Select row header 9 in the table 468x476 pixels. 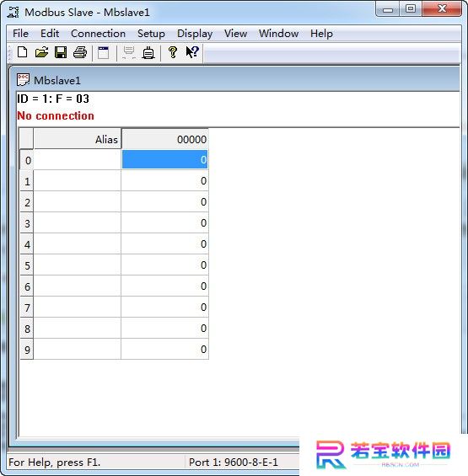[27, 350]
